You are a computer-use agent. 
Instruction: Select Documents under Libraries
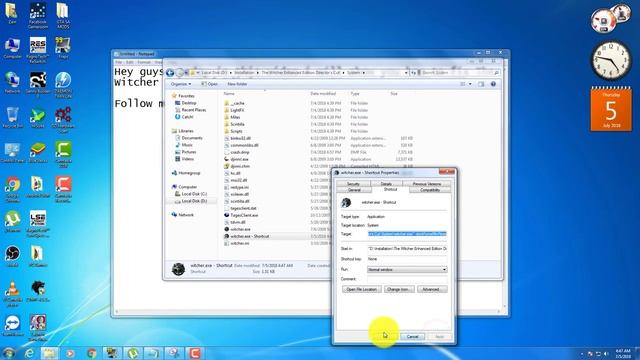[x=191, y=138]
